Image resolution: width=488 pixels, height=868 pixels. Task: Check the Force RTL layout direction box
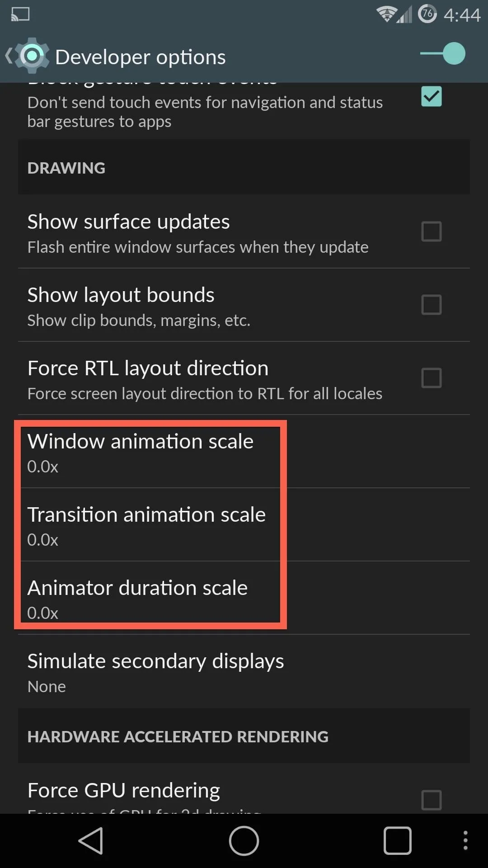pyautogui.click(x=432, y=378)
